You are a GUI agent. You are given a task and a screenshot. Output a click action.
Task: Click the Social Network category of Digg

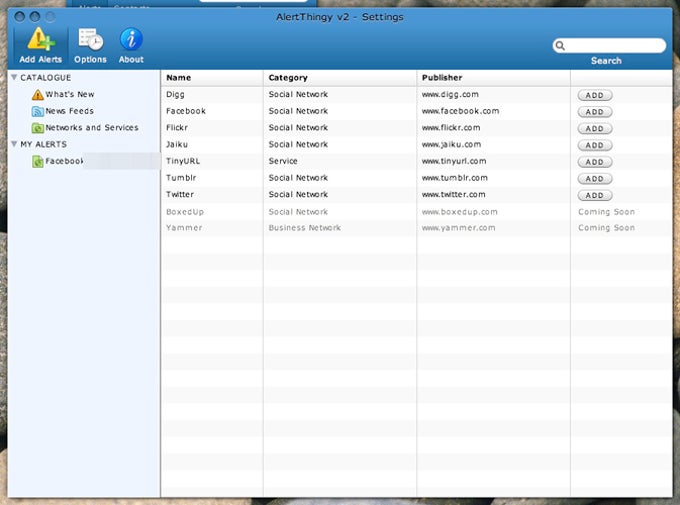(298, 94)
